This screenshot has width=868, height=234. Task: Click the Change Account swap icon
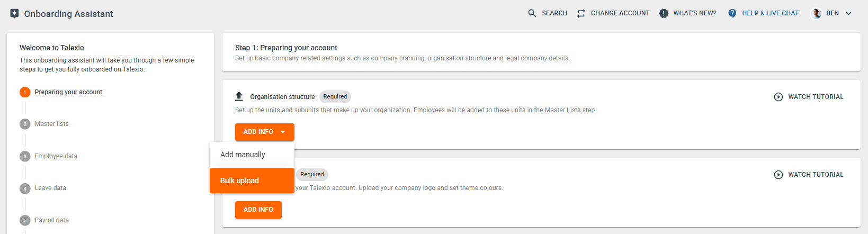[x=581, y=13]
